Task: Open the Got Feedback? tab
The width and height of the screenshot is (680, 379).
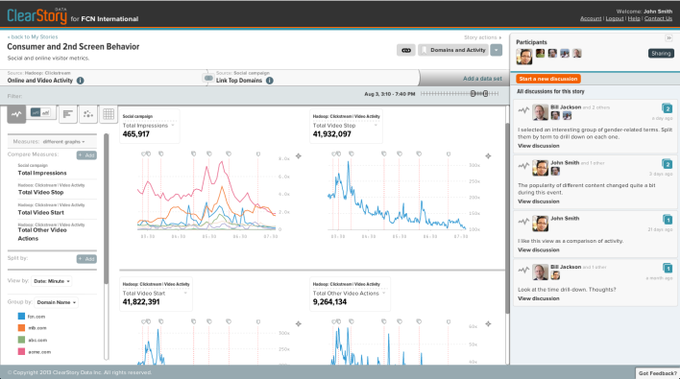Action: coord(657,373)
